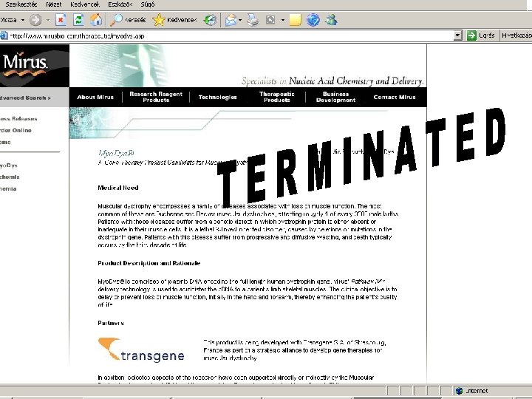Click the page icon beside the URL

pos(4,35)
